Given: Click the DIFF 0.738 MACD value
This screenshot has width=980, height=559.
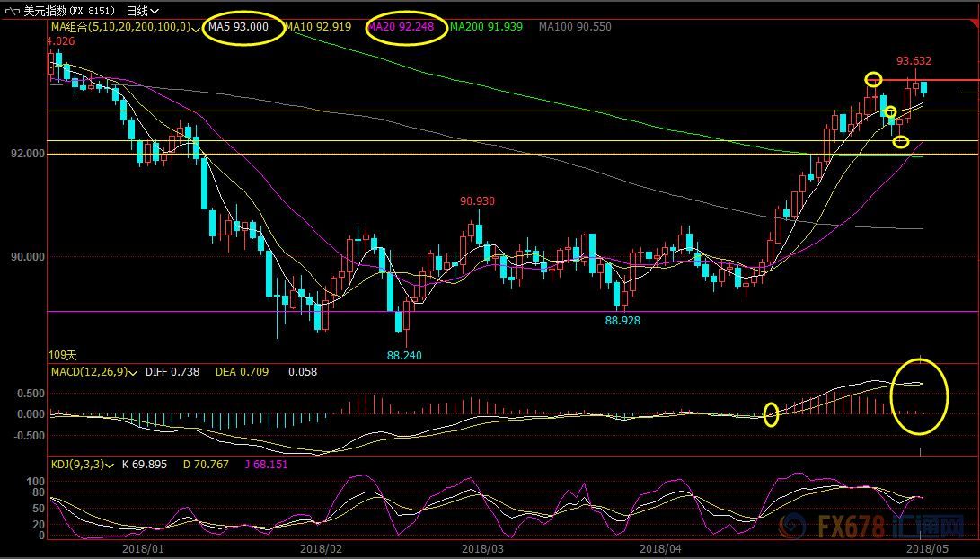Looking at the screenshot, I should 174,372.
